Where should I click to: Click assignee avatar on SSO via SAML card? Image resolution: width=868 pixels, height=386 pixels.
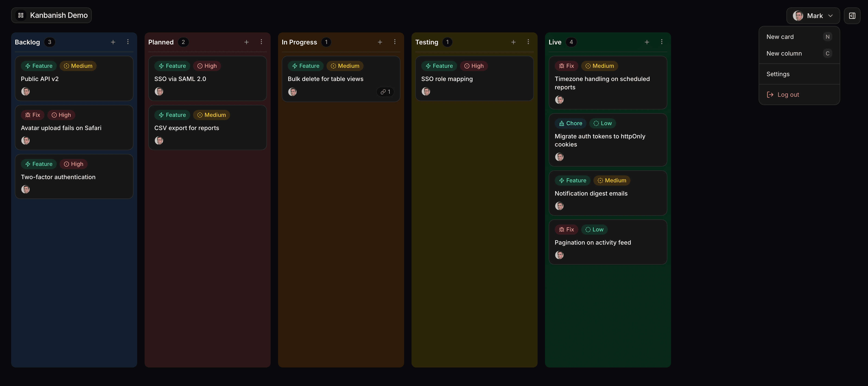pyautogui.click(x=159, y=91)
